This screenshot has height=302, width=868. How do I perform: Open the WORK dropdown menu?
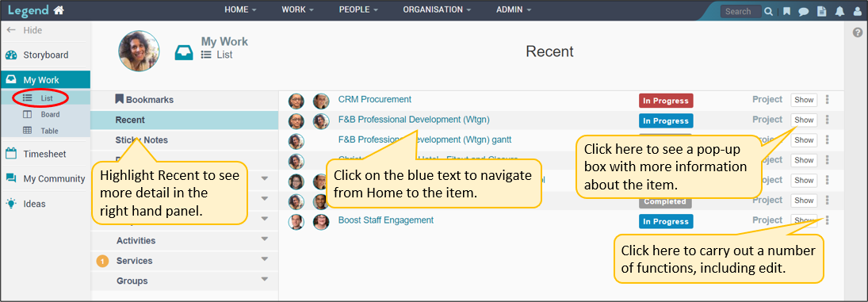click(x=298, y=10)
